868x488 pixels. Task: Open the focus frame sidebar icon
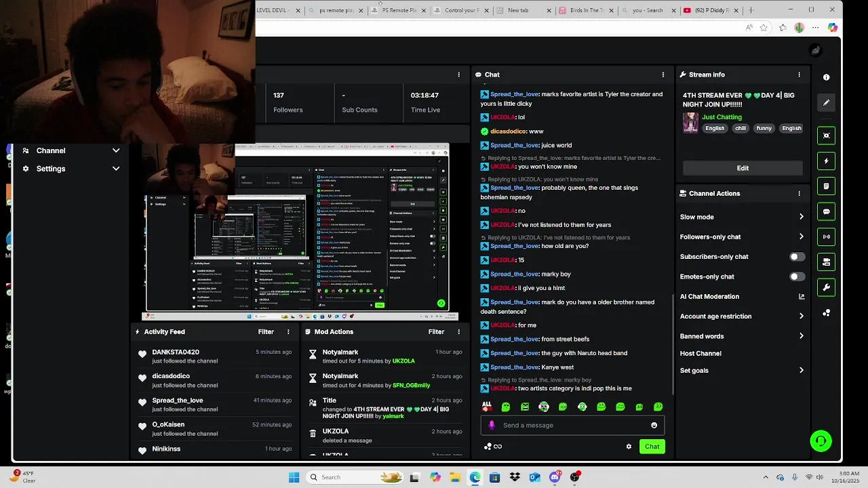click(x=826, y=136)
